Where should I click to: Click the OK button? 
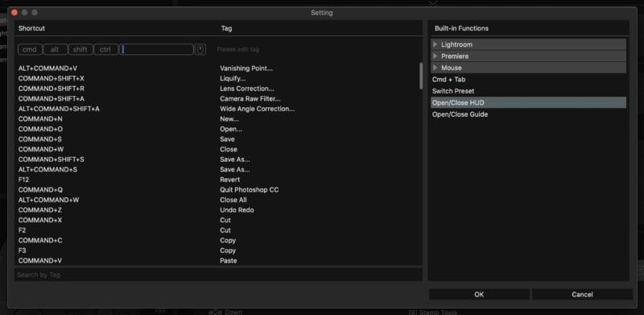coord(479,294)
